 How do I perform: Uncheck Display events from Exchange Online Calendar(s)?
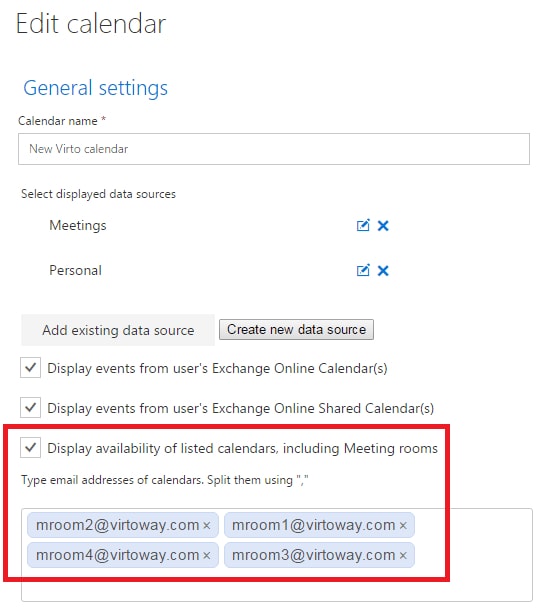click(x=30, y=367)
